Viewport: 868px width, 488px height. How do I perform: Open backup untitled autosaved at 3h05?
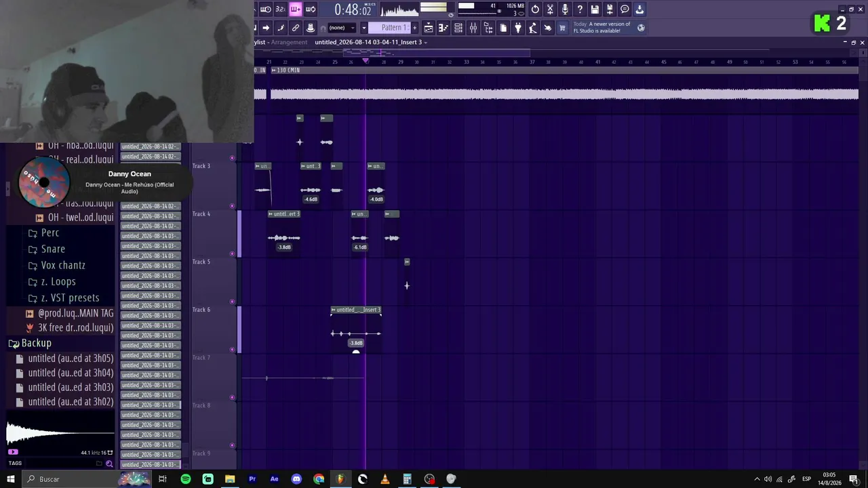71,359
